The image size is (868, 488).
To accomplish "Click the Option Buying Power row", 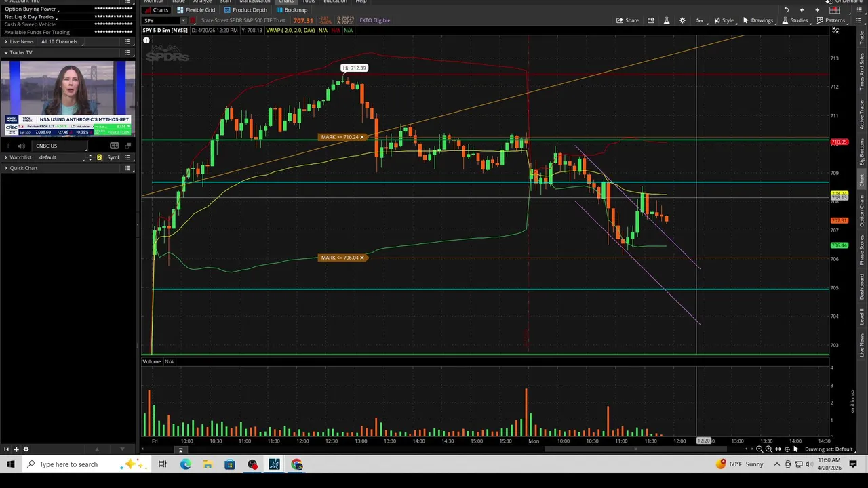I will coord(68,9).
